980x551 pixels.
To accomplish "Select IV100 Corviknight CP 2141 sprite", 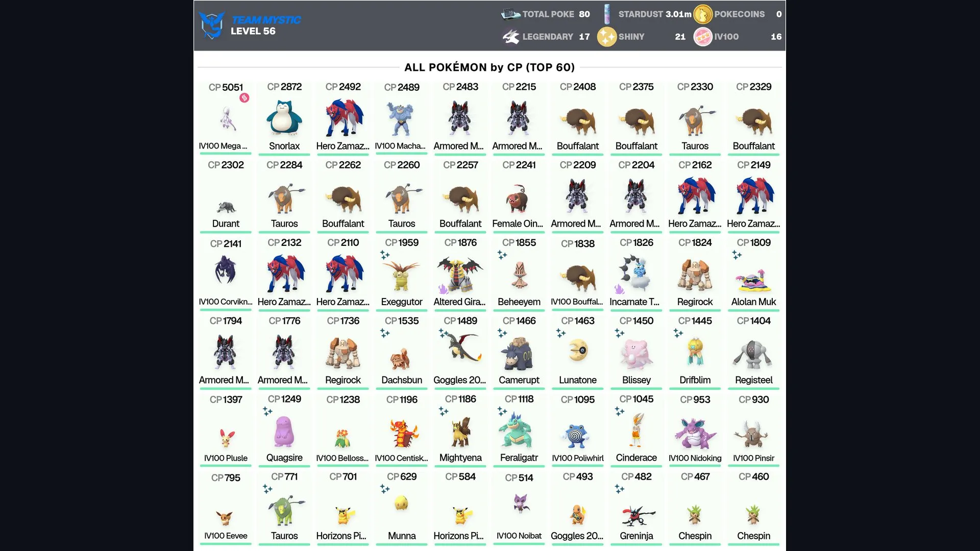I will [225, 269].
